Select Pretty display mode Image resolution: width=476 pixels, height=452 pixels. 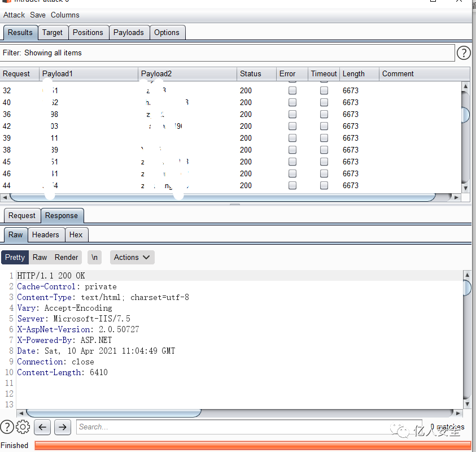pos(15,257)
